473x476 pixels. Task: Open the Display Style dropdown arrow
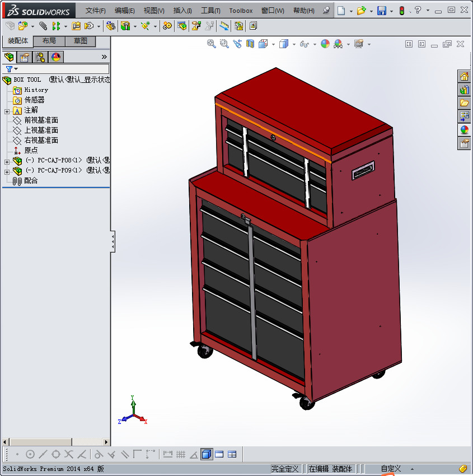click(x=294, y=44)
